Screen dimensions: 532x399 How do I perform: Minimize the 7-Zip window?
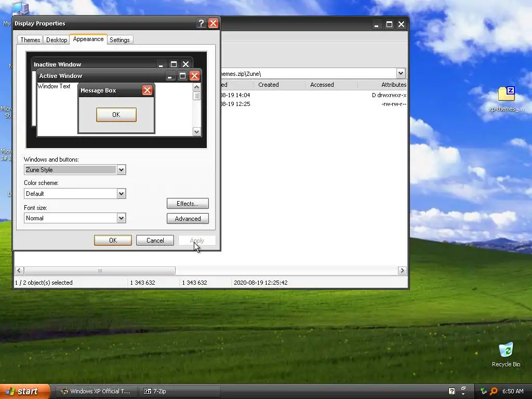[x=376, y=24]
